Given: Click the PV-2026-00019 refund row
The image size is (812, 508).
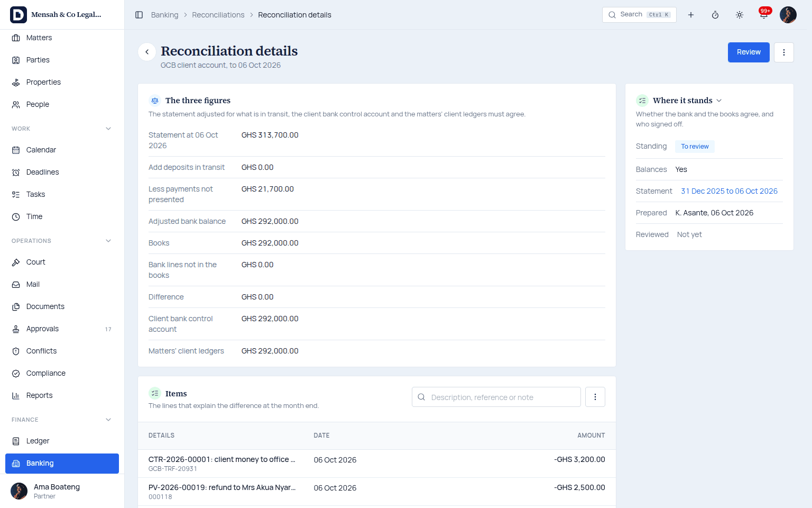Looking at the screenshot, I should tap(377, 492).
